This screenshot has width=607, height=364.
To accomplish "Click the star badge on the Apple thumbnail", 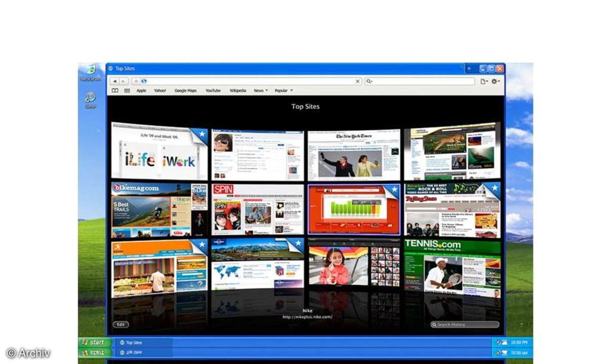I will [x=201, y=134].
